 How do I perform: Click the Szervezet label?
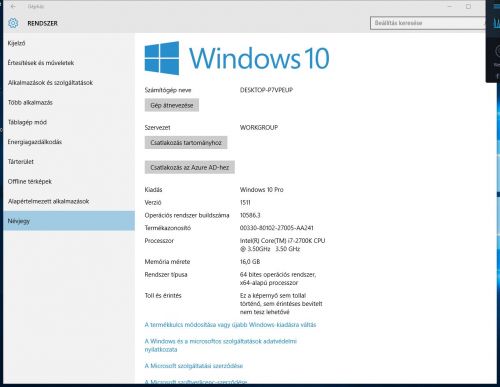pyautogui.click(x=157, y=127)
